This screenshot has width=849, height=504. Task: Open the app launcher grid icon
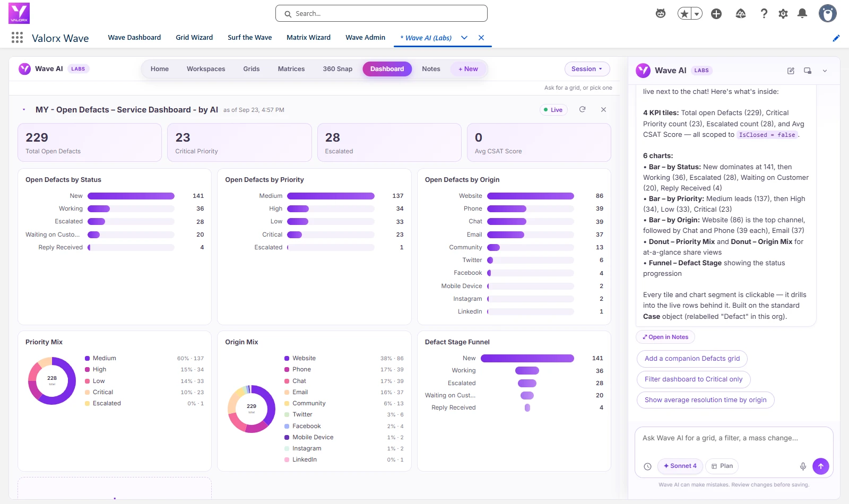coord(17,37)
